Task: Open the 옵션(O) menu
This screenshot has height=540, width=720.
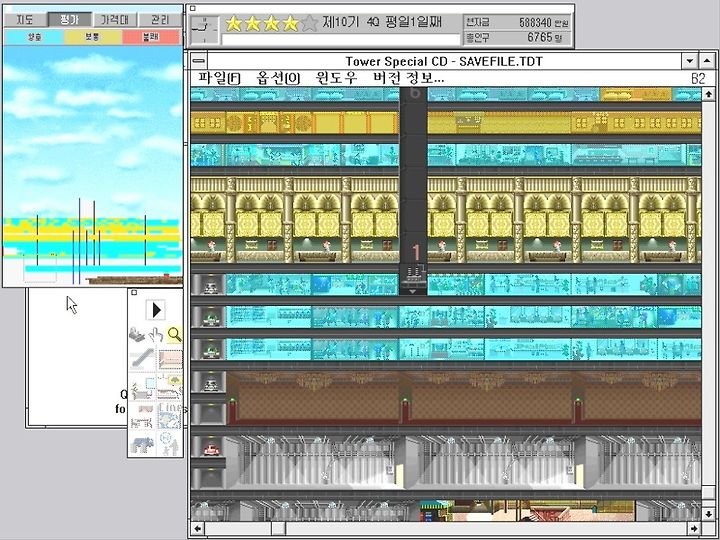Action: click(278, 78)
